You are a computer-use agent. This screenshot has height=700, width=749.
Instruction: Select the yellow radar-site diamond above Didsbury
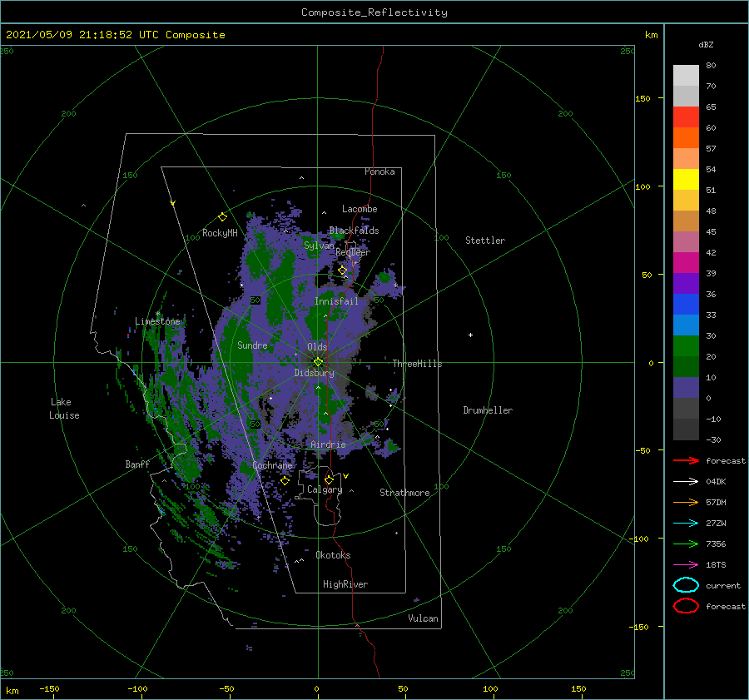pos(318,362)
